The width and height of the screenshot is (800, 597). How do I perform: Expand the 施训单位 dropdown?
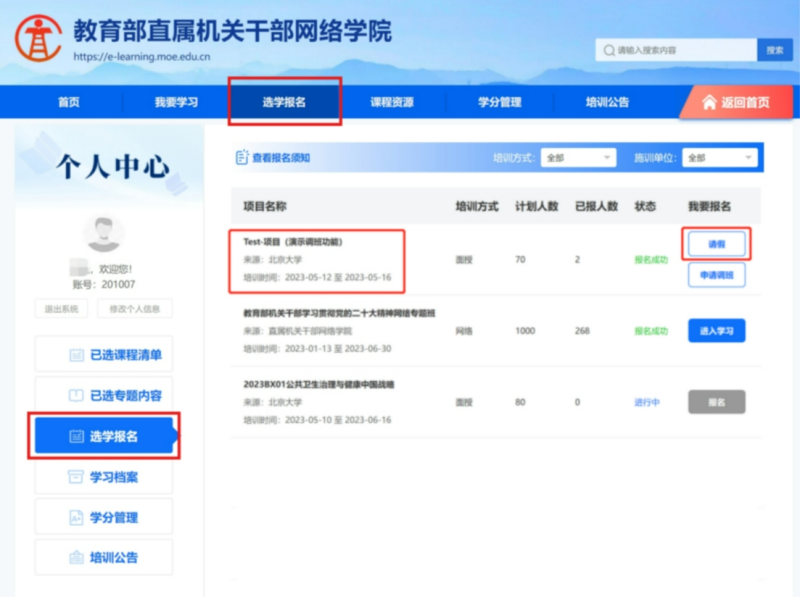pyautogui.click(x=720, y=158)
